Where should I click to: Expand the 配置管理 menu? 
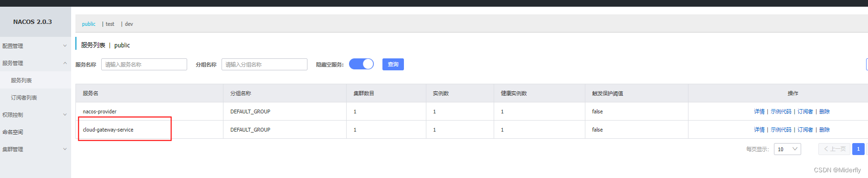point(35,46)
